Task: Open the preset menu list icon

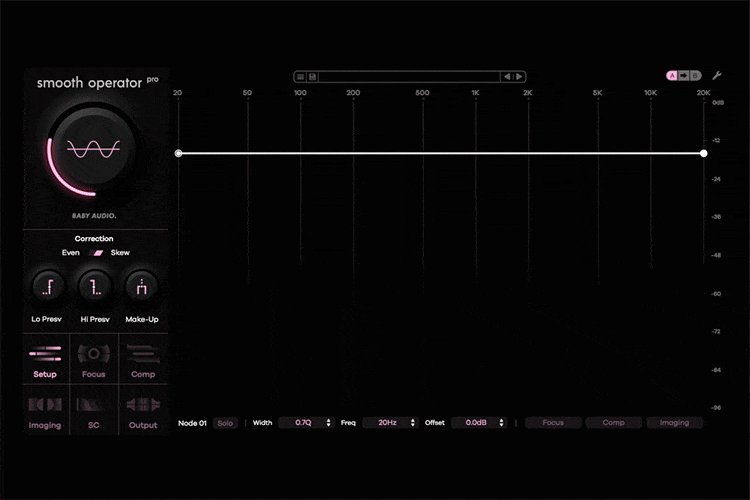Action: [300, 77]
